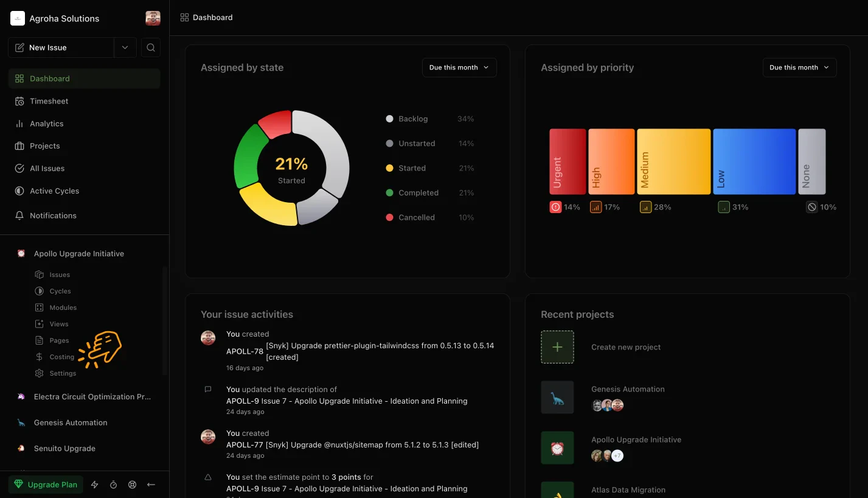Open Pages under Apollo Upgrade Initiative

(58, 340)
